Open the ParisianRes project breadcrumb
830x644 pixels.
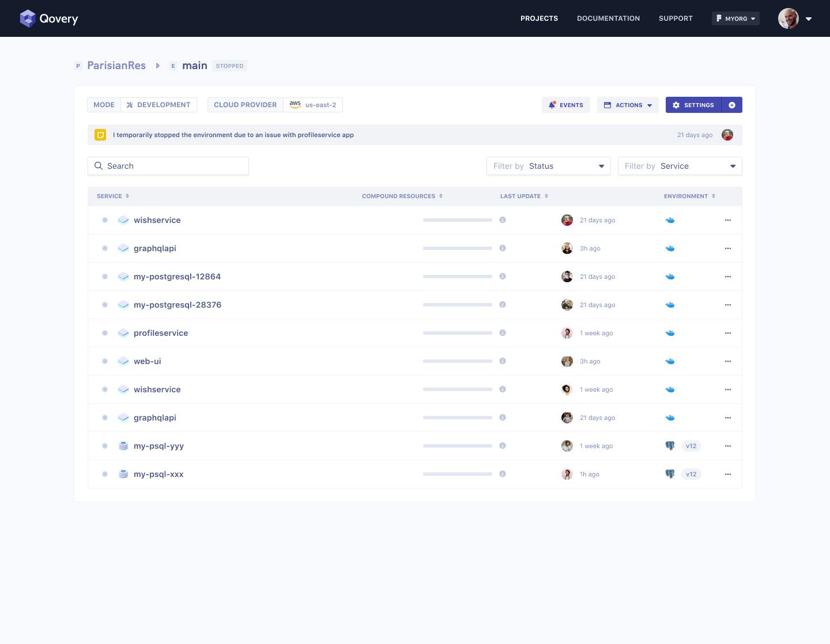pyautogui.click(x=116, y=66)
